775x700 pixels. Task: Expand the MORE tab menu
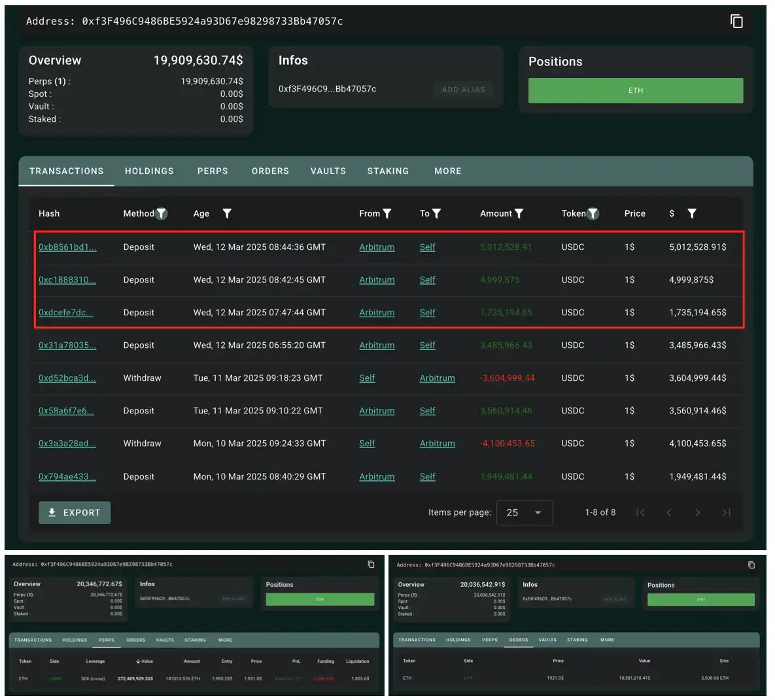447,171
